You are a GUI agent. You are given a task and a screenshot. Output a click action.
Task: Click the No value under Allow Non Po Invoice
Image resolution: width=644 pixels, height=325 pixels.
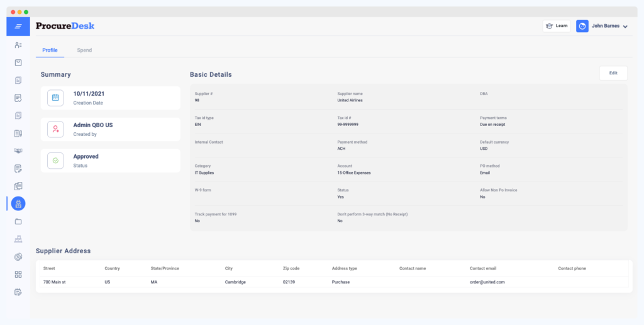pos(482,197)
